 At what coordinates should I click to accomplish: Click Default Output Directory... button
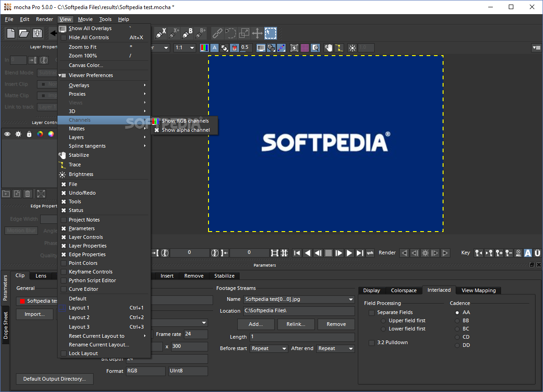(x=54, y=379)
